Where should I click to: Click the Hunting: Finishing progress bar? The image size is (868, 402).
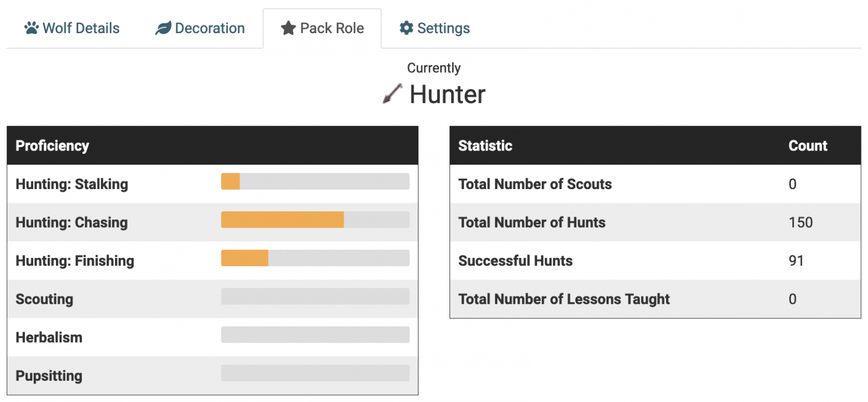[315, 258]
